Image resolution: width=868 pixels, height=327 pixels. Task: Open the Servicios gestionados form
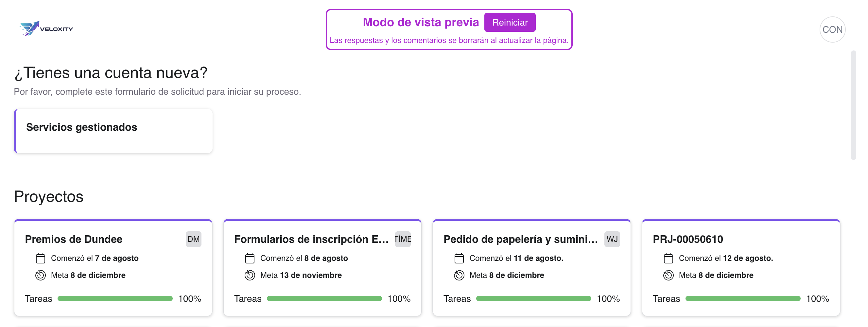(x=113, y=131)
